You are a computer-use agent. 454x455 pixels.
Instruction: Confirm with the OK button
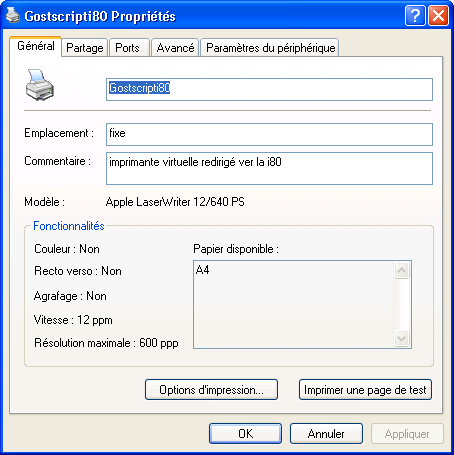245,433
